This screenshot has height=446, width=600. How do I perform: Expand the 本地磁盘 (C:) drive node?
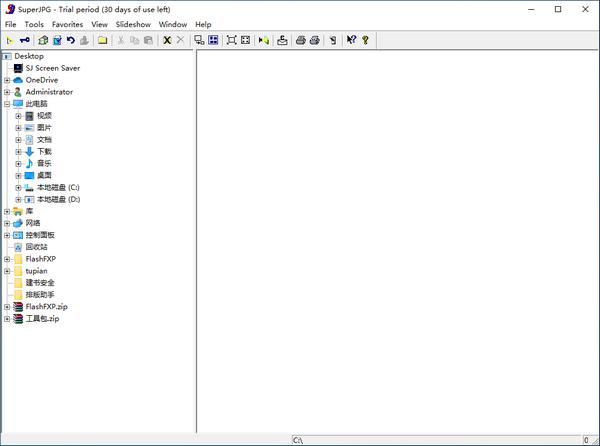(x=18, y=188)
